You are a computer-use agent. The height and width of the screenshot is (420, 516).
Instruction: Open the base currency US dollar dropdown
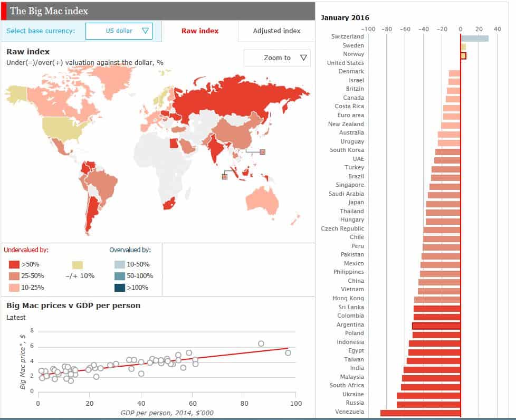(119, 31)
